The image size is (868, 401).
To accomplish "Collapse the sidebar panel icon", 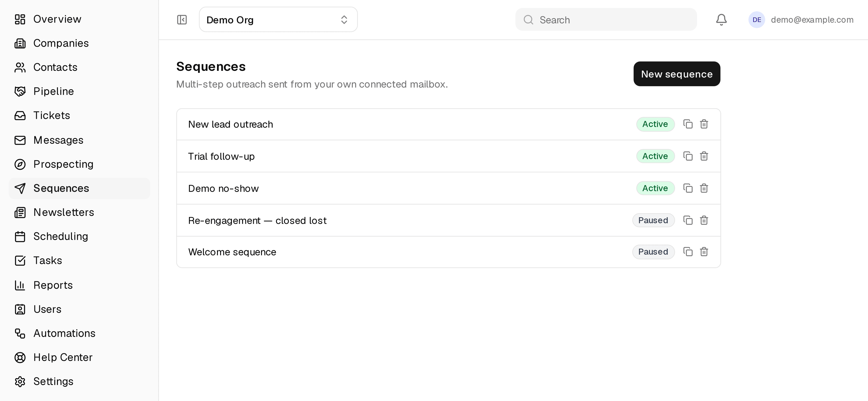I will pos(182,20).
